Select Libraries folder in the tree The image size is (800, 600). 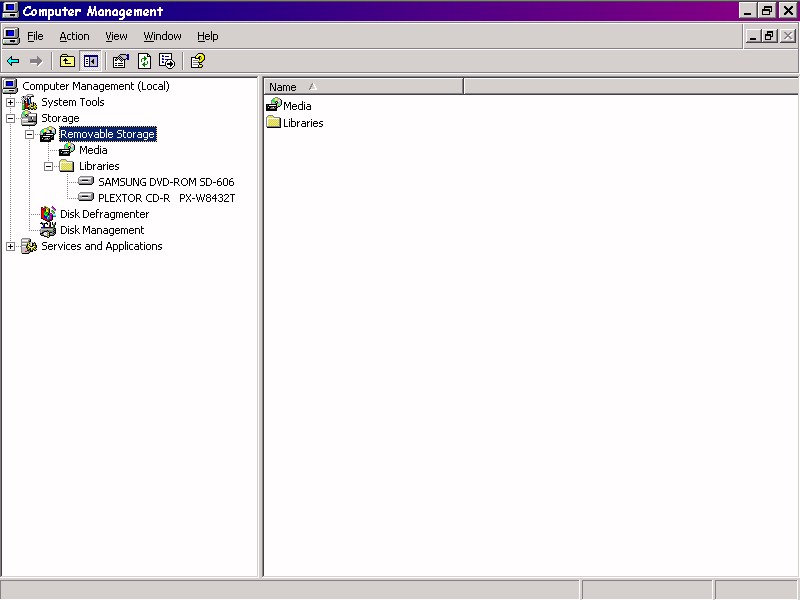click(x=99, y=166)
